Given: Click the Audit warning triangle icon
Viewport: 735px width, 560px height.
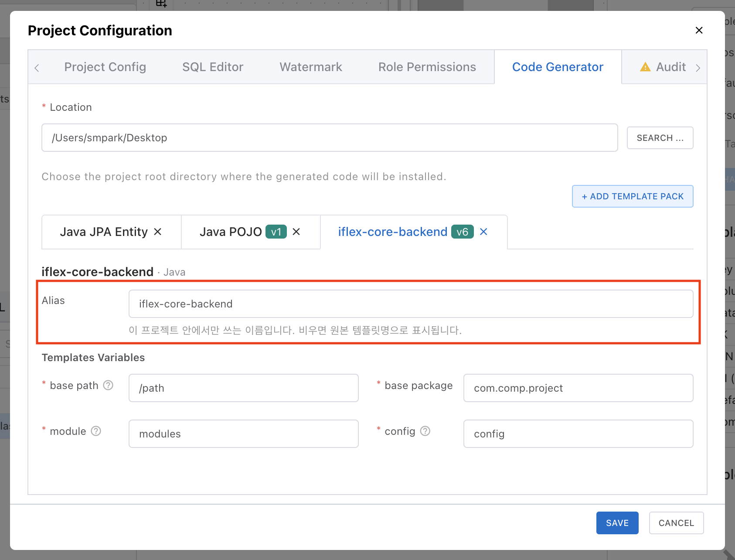Looking at the screenshot, I should (645, 67).
